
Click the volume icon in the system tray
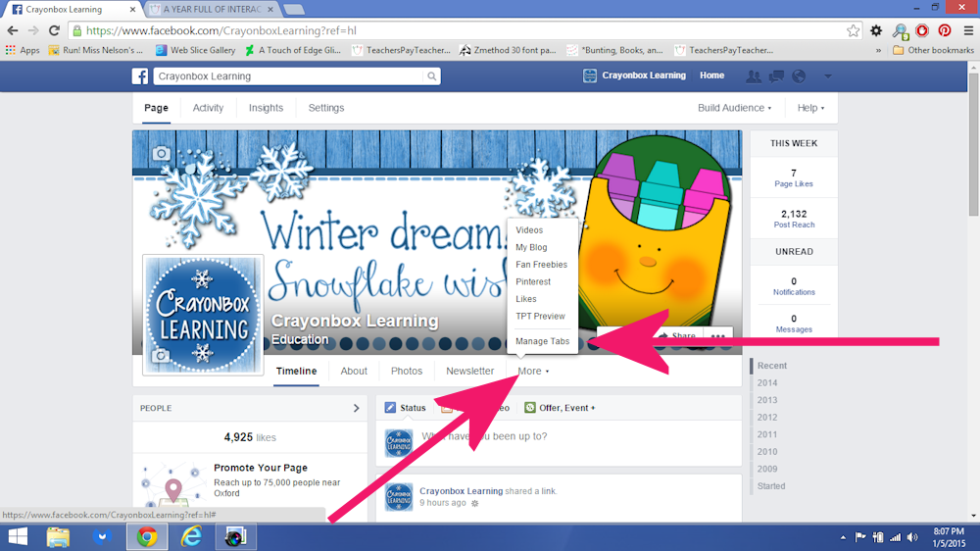click(913, 537)
